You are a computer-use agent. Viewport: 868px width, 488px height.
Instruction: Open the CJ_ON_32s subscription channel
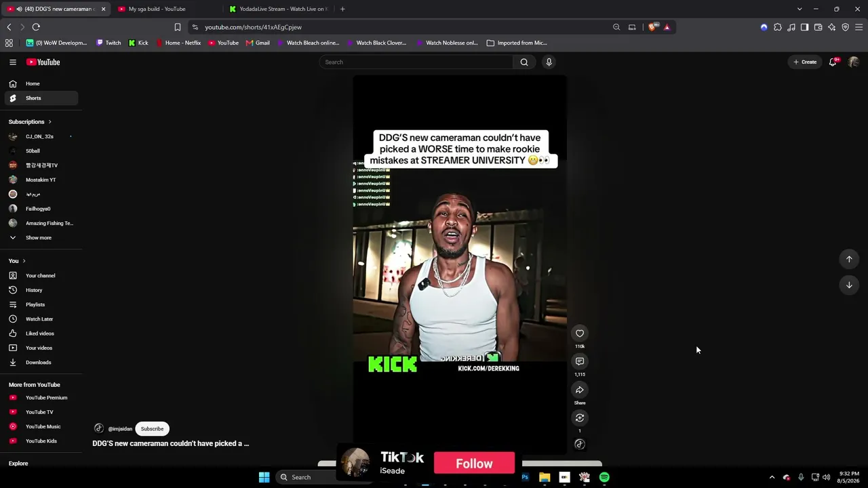pyautogui.click(x=41, y=136)
